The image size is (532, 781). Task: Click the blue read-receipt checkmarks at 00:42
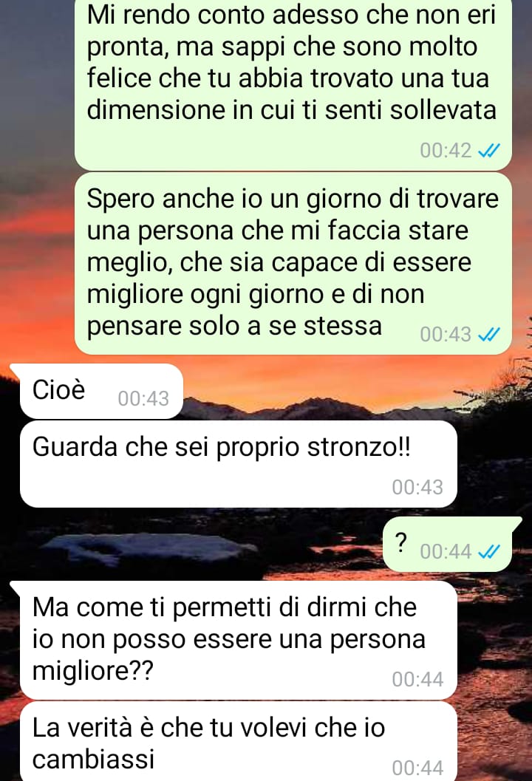point(488,151)
